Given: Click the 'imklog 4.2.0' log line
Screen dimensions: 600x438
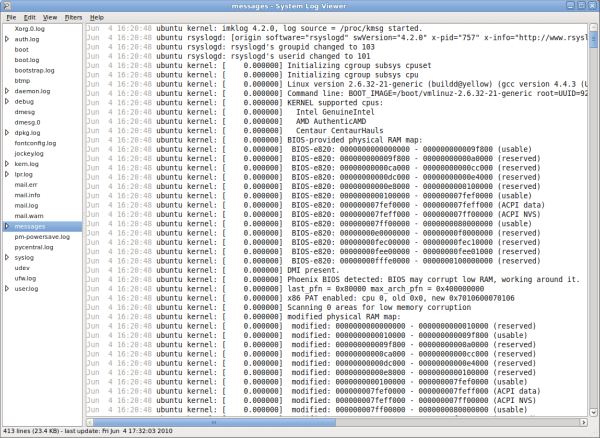Looking at the screenshot, I should pos(253,28).
